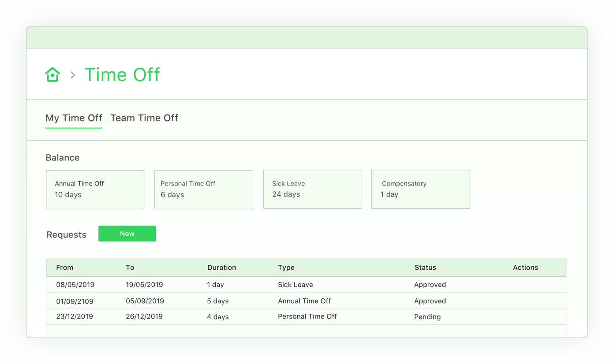Sort by the Status column header
Screen dimensions: 614x364
(425, 267)
